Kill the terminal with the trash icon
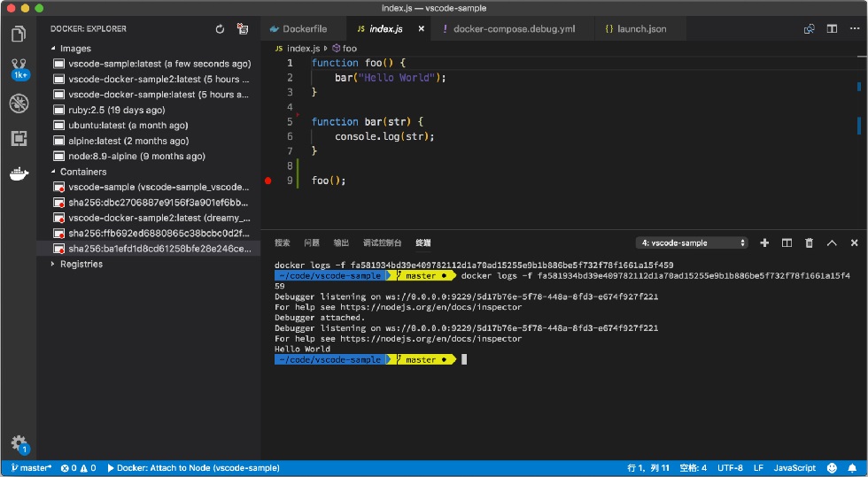The image size is (868, 477). (x=809, y=243)
